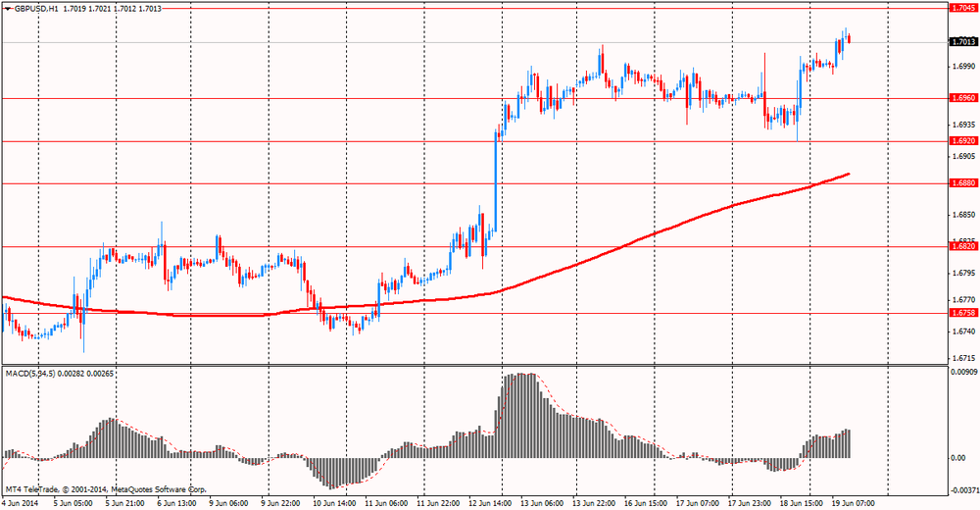
Task: Select the GBPUSD,H1 chart title text
Action: [35, 9]
